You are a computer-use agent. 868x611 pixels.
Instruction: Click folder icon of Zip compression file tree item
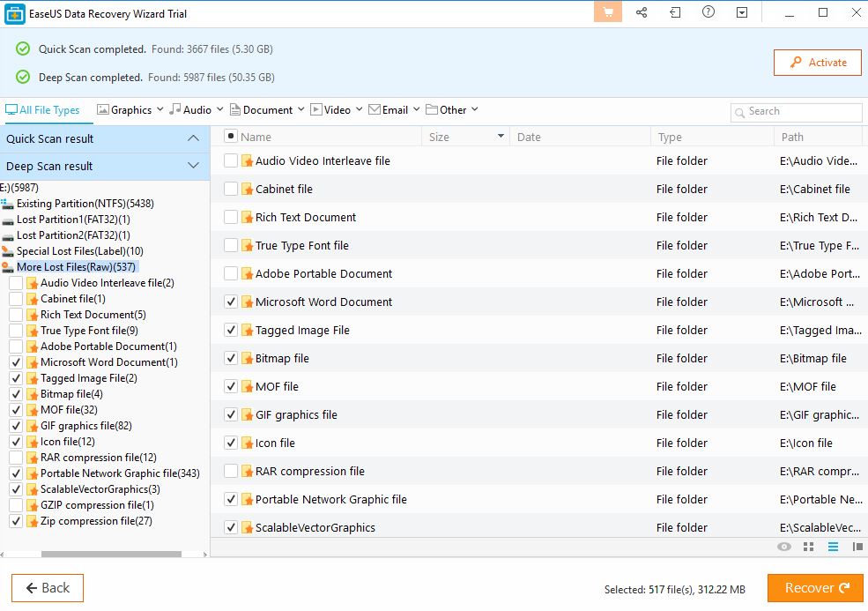click(32, 521)
